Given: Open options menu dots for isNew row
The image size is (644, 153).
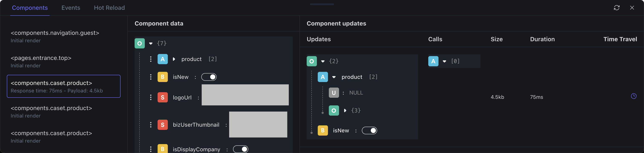Looking at the screenshot, I should 151,77.
